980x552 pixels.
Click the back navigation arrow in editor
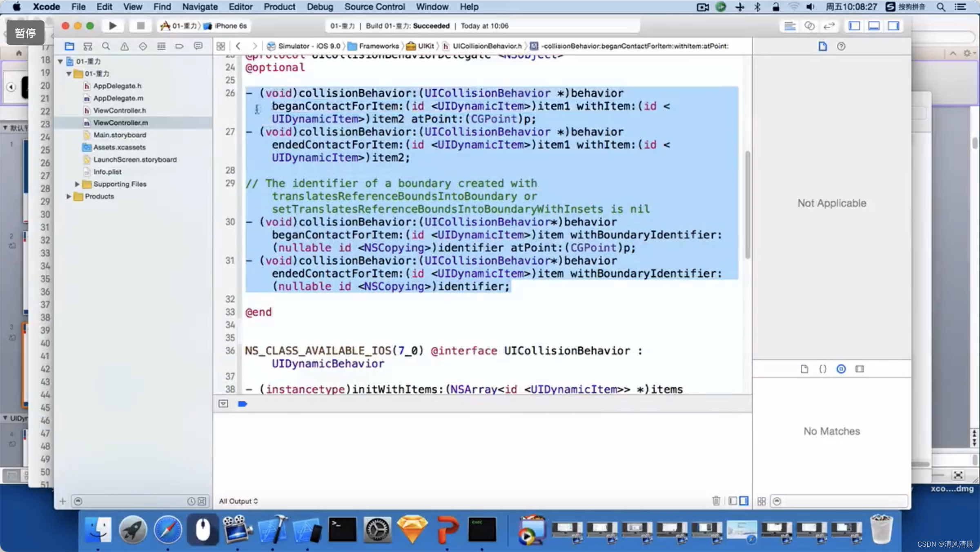click(x=238, y=45)
